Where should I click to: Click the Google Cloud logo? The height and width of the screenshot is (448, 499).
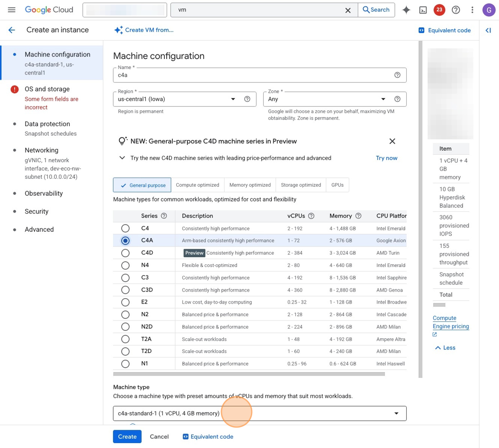(49, 10)
